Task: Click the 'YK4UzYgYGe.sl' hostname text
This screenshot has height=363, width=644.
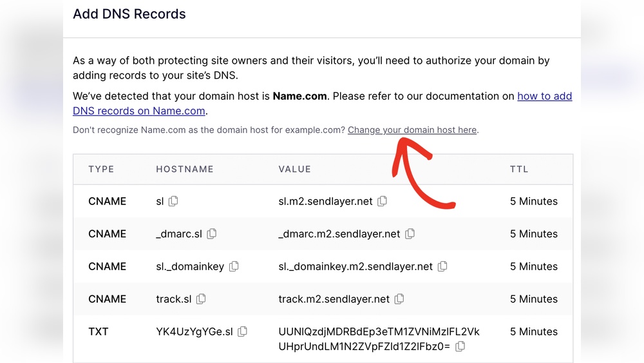Action: click(x=194, y=331)
